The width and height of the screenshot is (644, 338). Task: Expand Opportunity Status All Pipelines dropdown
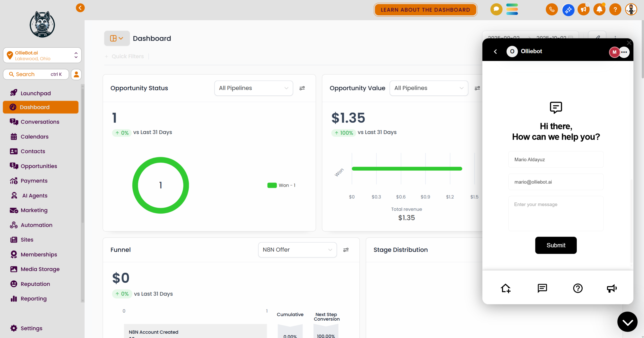pyautogui.click(x=253, y=88)
